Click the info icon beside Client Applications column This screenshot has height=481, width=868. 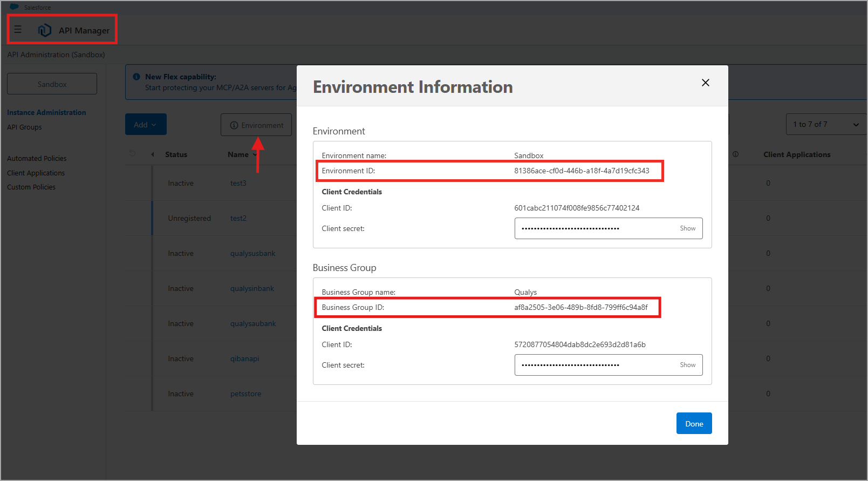pyautogui.click(x=735, y=154)
